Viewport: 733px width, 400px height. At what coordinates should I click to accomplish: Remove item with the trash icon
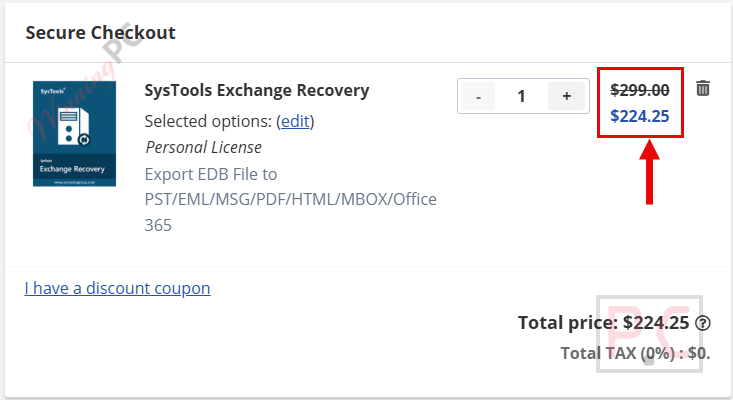[x=703, y=88]
